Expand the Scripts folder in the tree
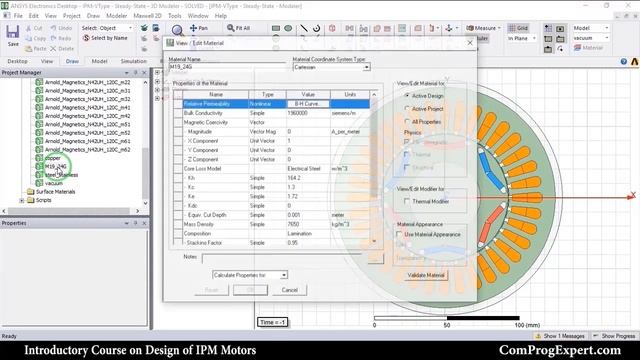 click(x=22, y=200)
